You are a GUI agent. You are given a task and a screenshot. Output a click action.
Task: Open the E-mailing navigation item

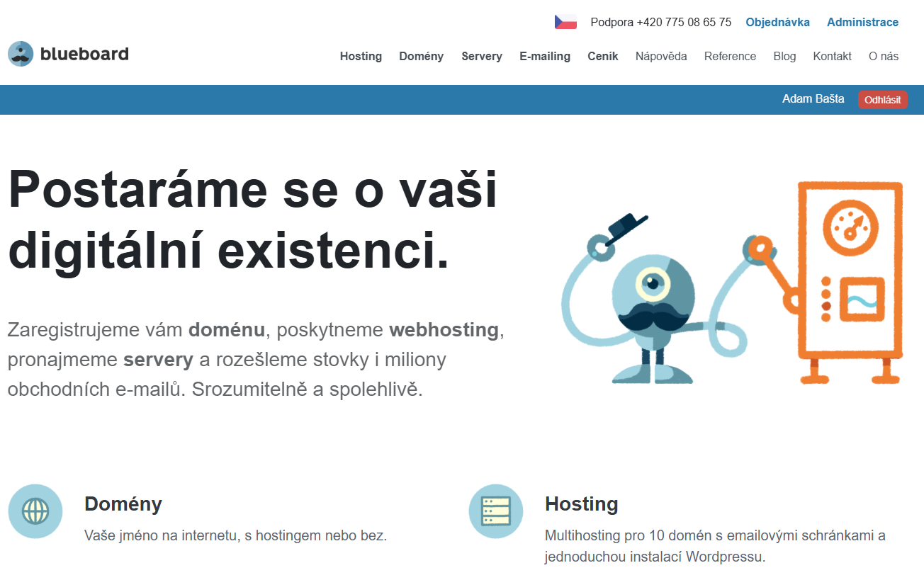(545, 57)
